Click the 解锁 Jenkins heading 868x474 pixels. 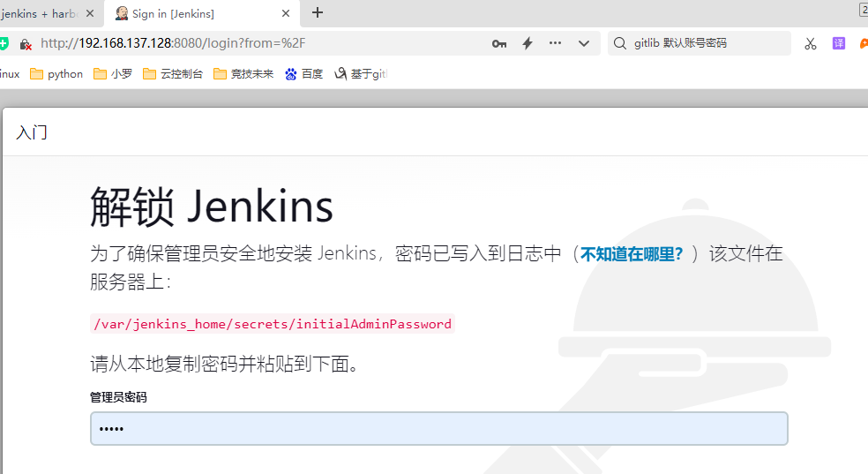pyautogui.click(x=212, y=207)
